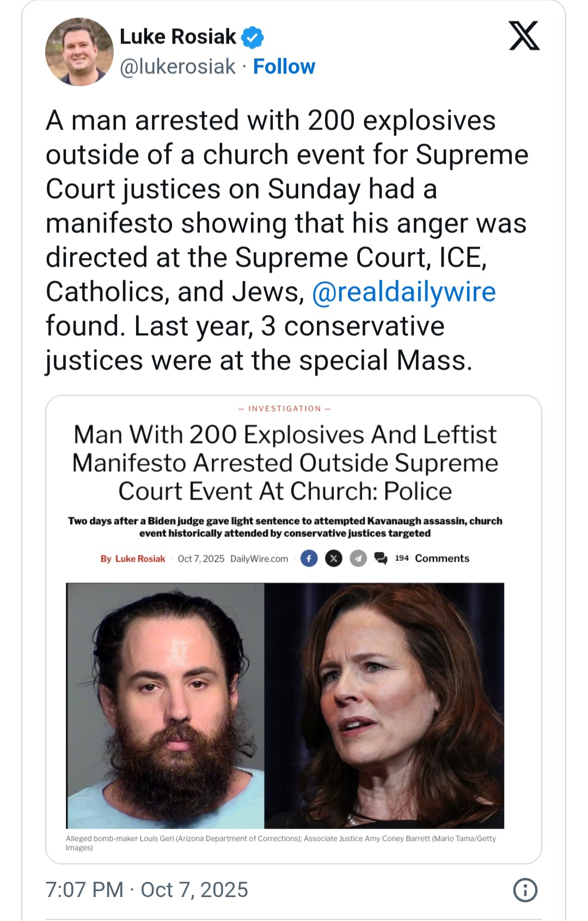Share the article via the X icon
Image resolution: width=588 pixels, height=921 pixels.
pyautogui.click(x=334, y=558)
